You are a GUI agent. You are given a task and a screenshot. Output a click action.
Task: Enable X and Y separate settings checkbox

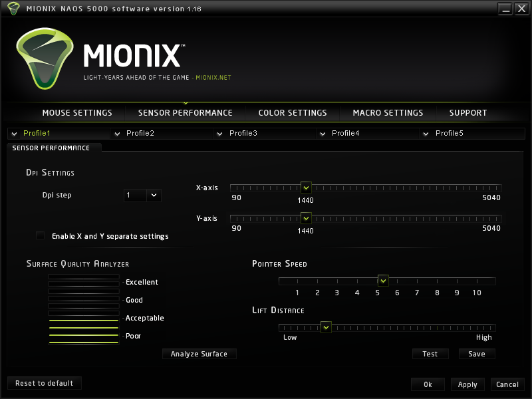[40, 235]
